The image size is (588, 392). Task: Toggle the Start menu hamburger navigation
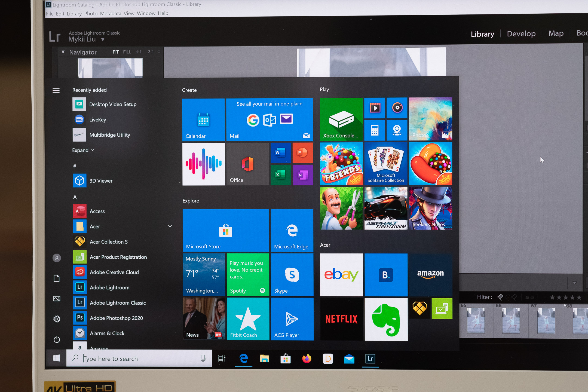point(56,90)
